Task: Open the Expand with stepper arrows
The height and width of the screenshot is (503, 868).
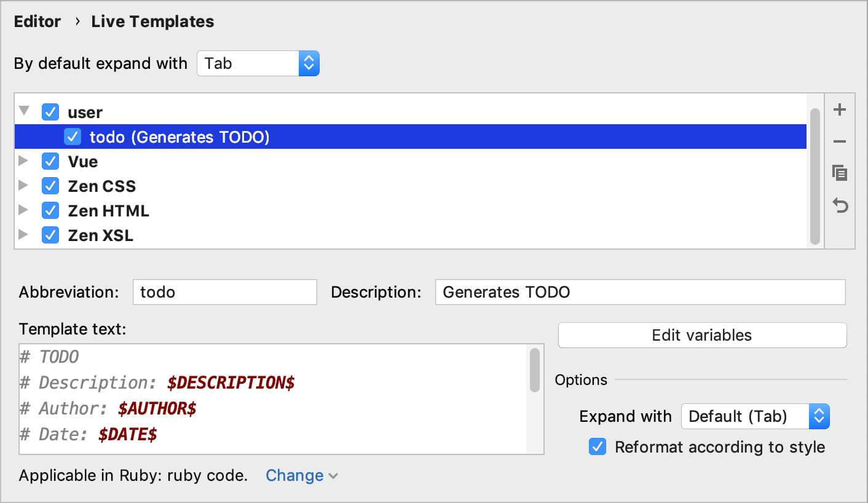Action: [819, 416]
